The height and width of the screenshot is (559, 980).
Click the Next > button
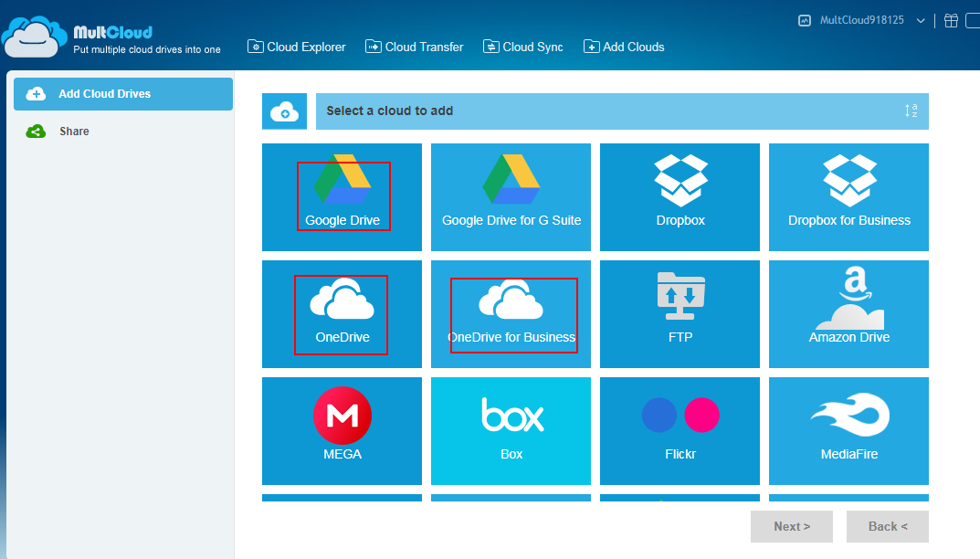[792, 526]
